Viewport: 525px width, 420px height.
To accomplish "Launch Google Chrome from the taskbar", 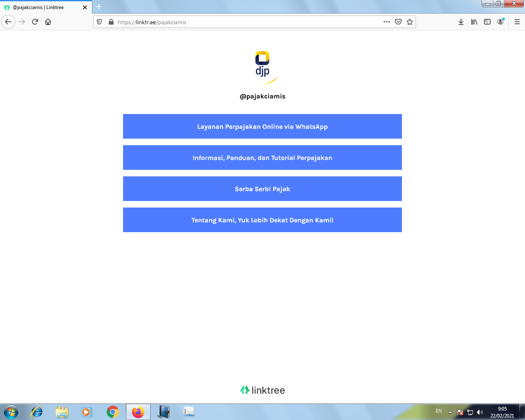I will pyautogui.click(x=112, y=412).
